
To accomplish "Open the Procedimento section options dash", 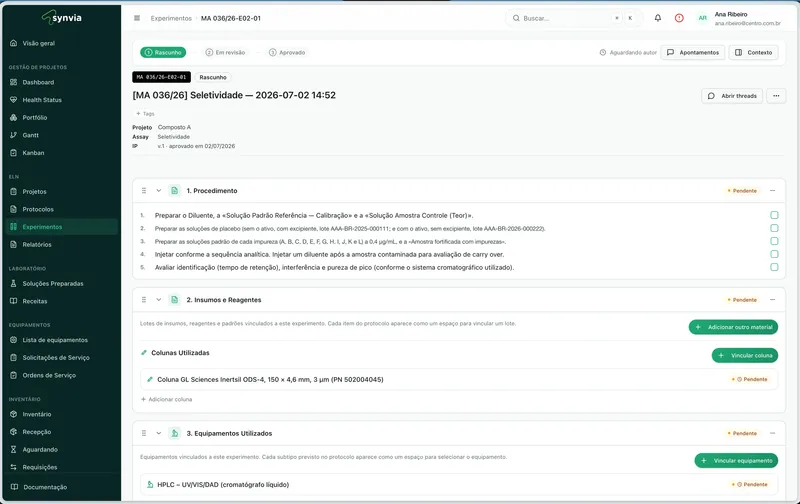I will pos(772,190).
